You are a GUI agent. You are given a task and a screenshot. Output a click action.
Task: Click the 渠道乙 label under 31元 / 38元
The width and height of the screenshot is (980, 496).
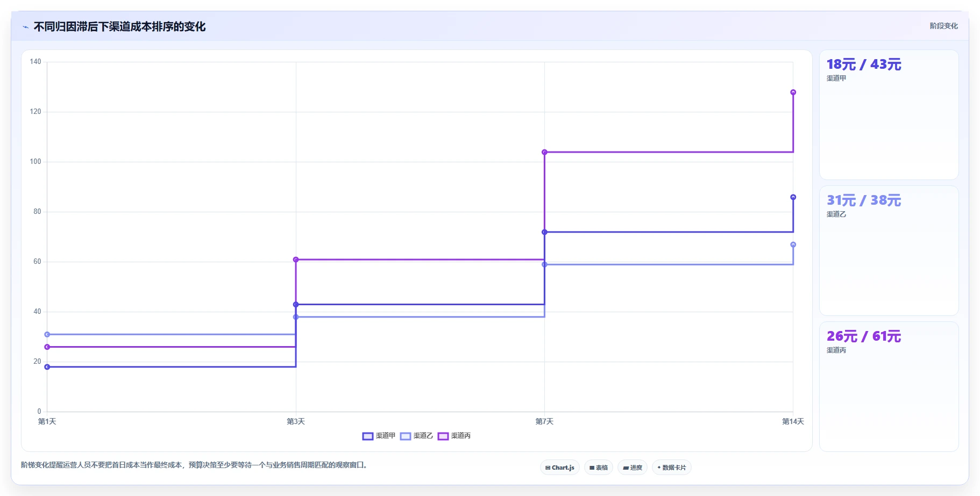(836, 214)
